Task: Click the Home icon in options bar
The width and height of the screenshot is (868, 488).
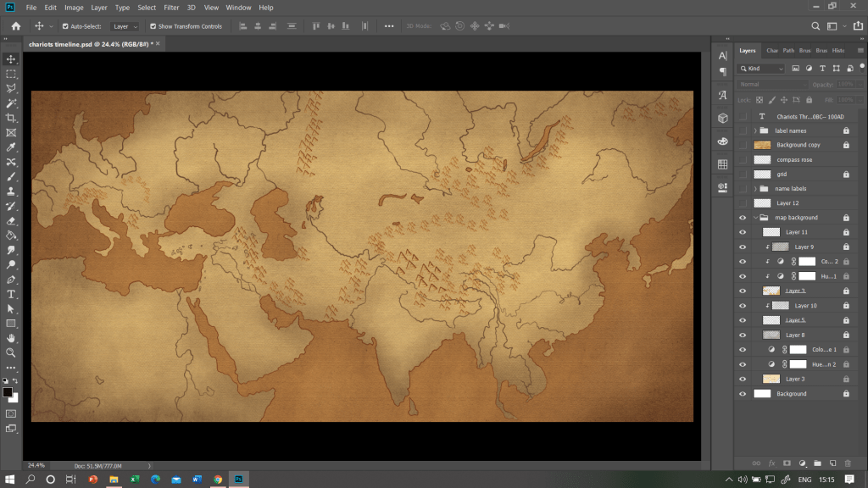Action: (15, 26)
